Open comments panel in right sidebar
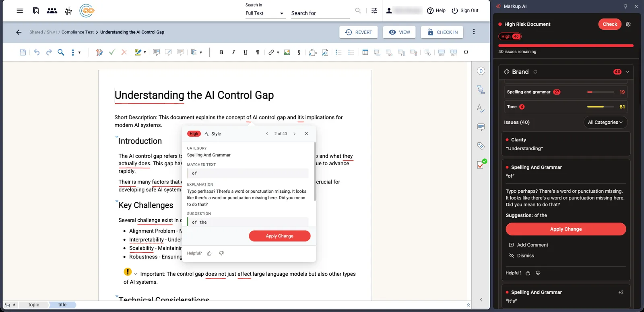This screenshot has height=312, width=644. (481, 127)
